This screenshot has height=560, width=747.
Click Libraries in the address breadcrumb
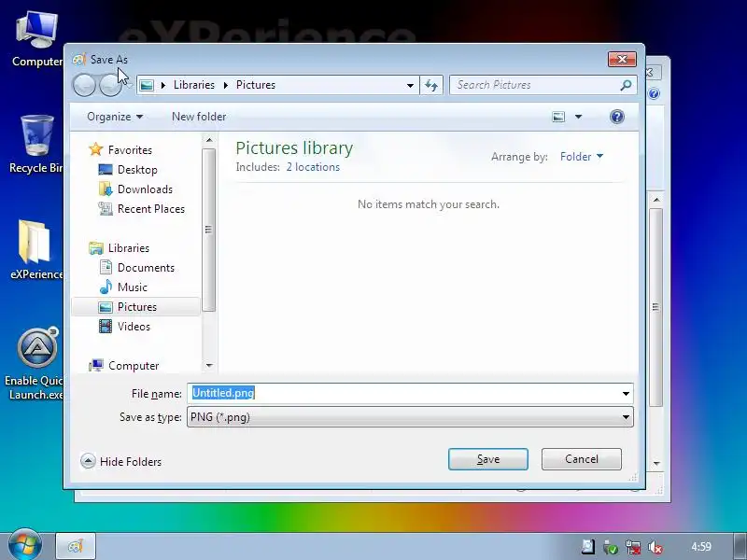[x=194, y=85]
